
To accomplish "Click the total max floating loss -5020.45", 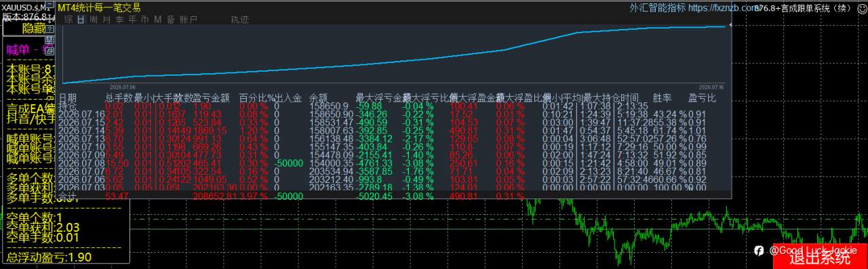I will coord(374,196).
